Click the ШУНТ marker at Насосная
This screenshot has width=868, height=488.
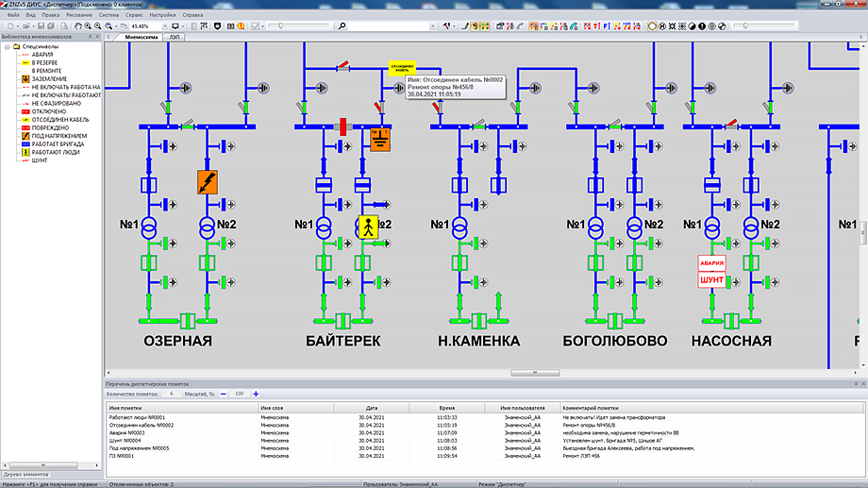tap(710, 279)
